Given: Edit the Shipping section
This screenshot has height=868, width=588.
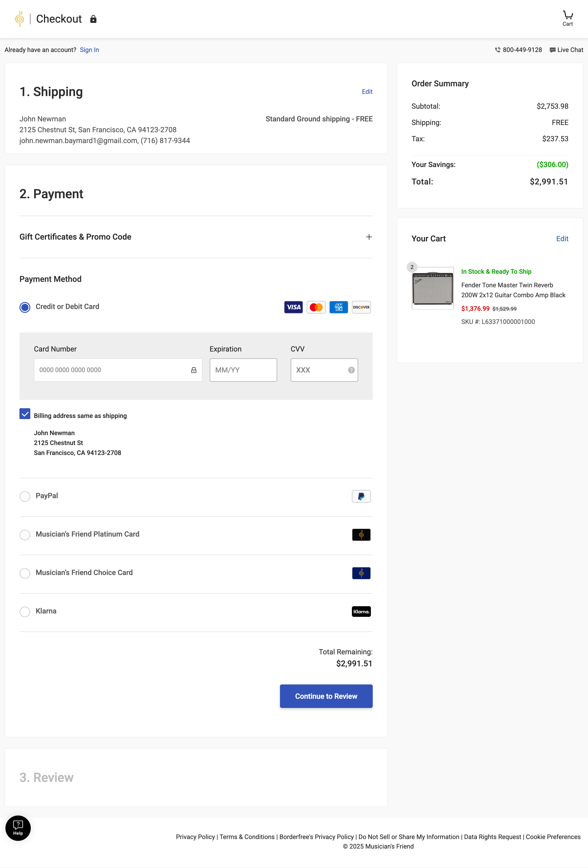Looking at the screenshot, I should (x=367, y=92).
